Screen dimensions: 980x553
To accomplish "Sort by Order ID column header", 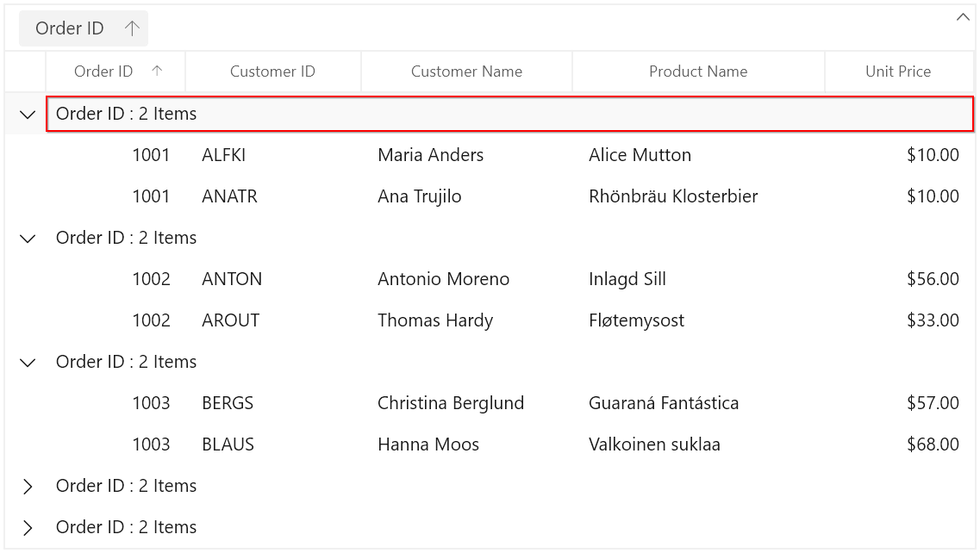I will tap(115, 71).
